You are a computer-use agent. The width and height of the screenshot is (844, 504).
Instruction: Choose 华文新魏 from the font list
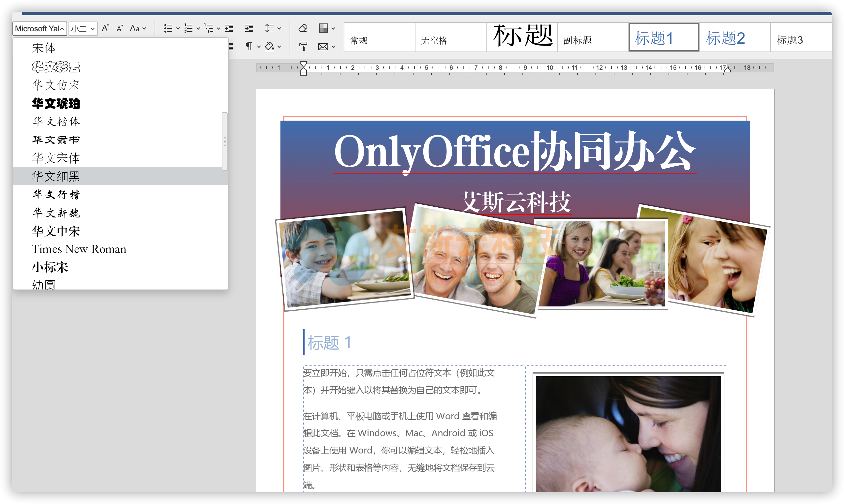pos(120,213)
